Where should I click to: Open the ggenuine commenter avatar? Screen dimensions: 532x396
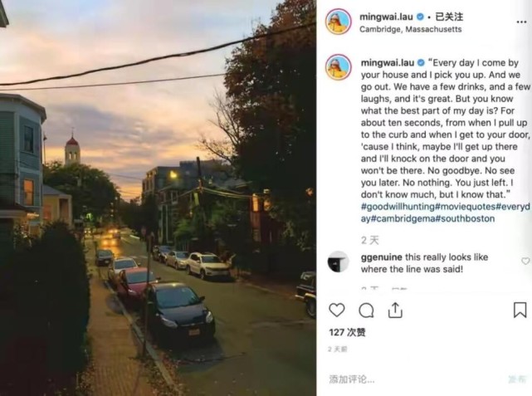coord(339,262)
